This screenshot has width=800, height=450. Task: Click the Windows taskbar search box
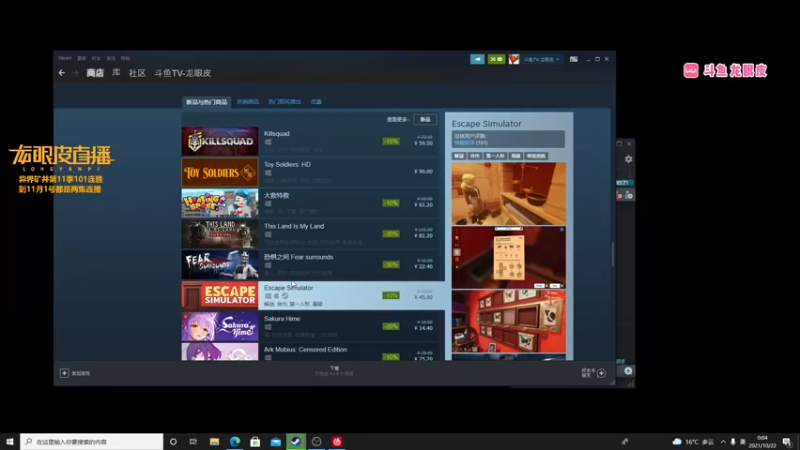click(x=92, y=441)
